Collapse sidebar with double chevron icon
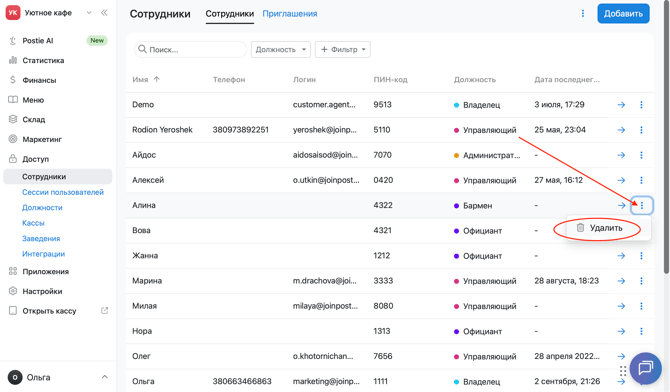Screen dimensions: 670x392 tap(104, 13)
